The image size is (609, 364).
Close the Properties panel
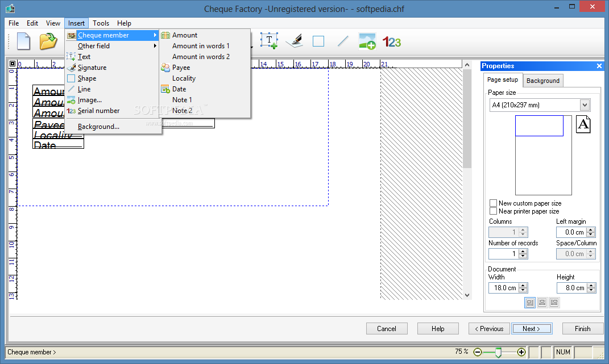tap(599, 66)
